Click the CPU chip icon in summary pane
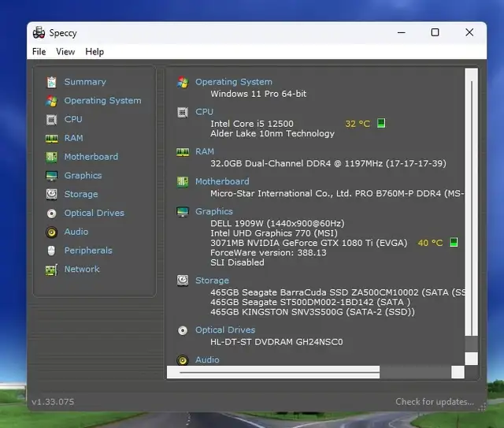The height and width of the screenshot is (428, 504). point(183,112)
